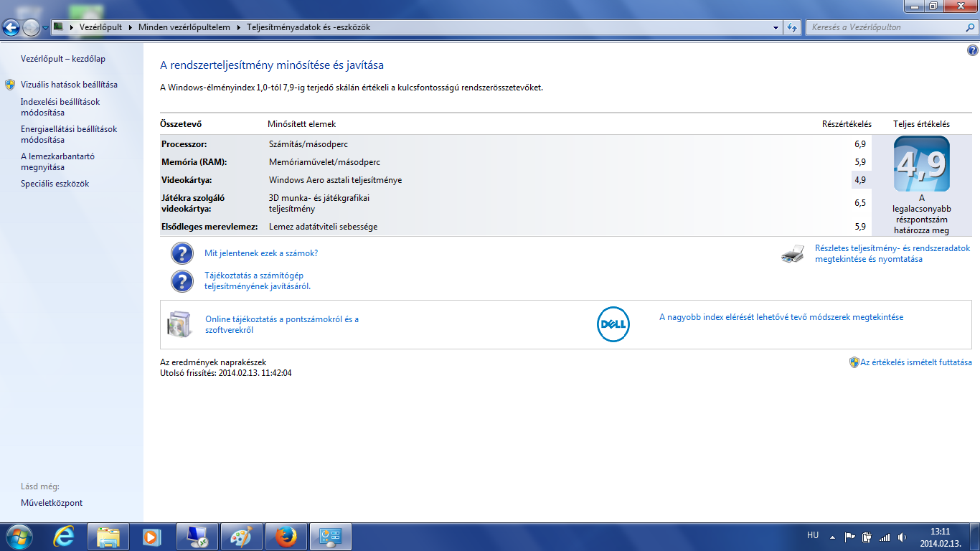The image size is (980, 551).
Task: Open Windows Media Player from taskbar
Action: point(152,536)
